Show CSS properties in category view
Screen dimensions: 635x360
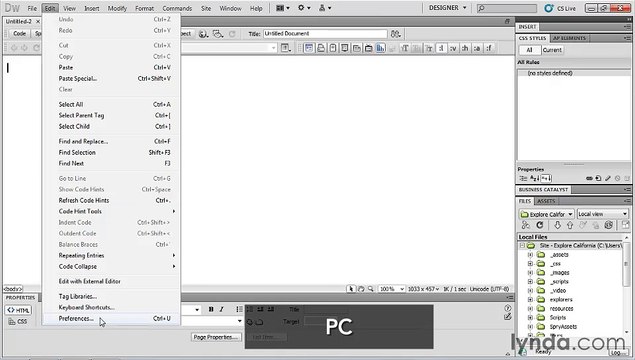523,178
